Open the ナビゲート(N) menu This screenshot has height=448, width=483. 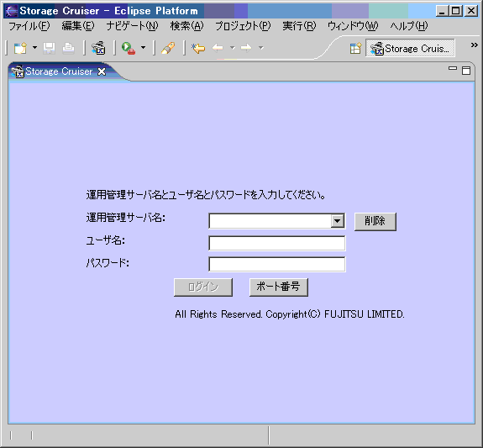coord(132,26)
